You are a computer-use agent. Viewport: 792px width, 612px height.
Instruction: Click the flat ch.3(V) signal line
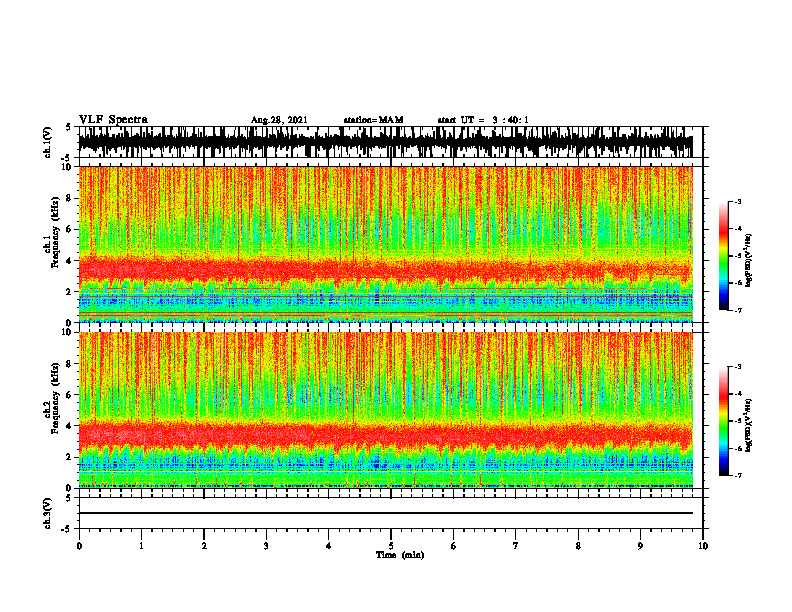385,513
